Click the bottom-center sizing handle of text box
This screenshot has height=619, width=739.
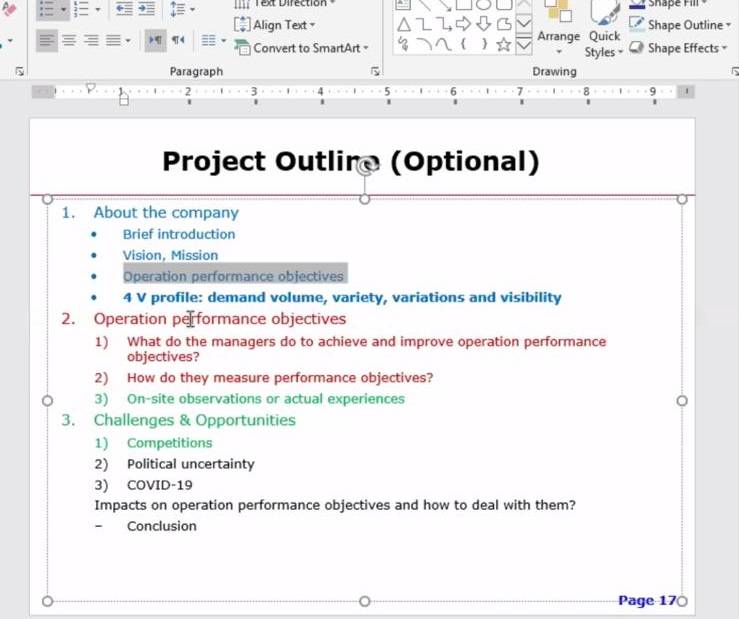pos(364,601)
